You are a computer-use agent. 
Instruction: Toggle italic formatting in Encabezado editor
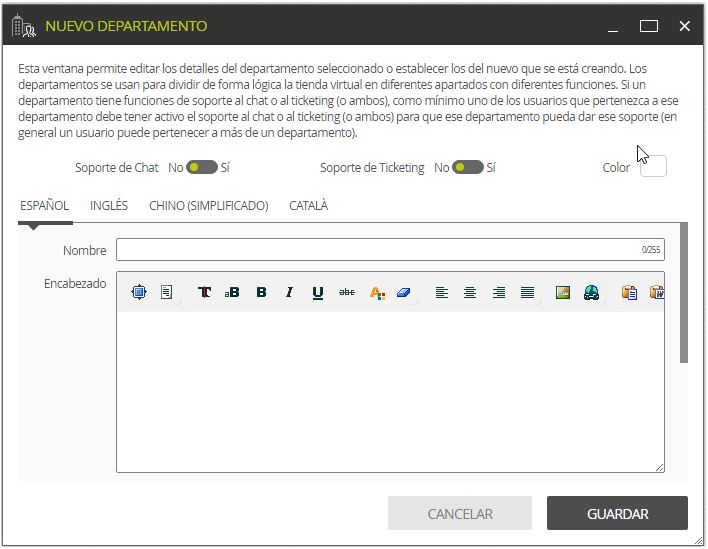point(289,293)
